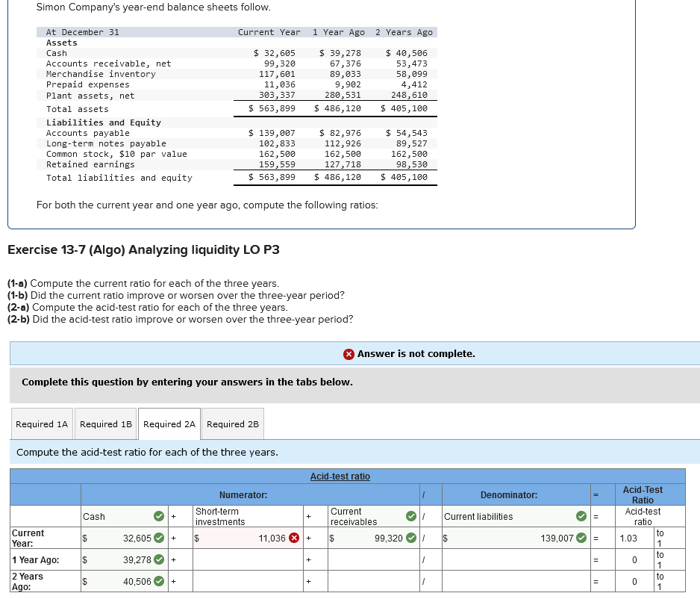Click the 2 Years Ago acid-test ratio value 0
This screenshot has height=599, width=700.
pos(634,582)
